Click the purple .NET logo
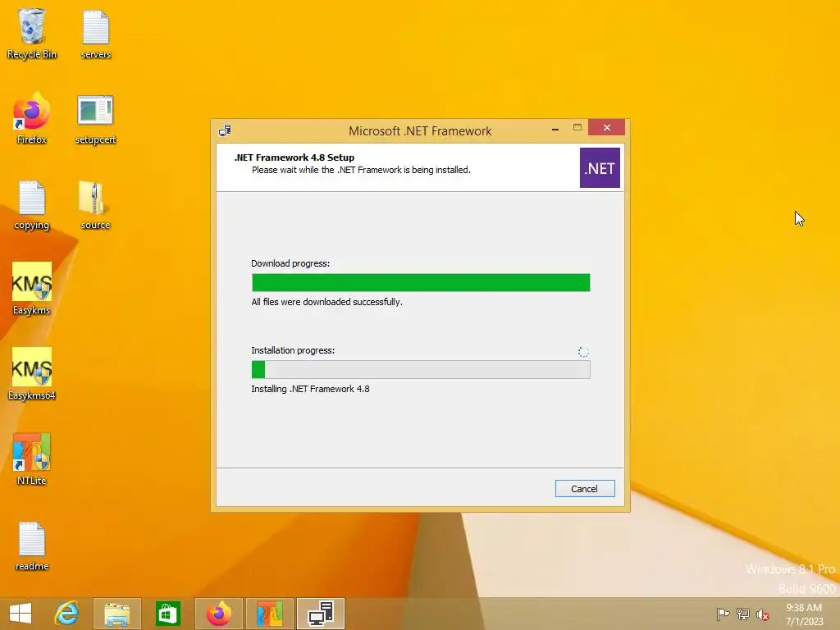This screenshot has width=840, height=630. click(600, 167)
